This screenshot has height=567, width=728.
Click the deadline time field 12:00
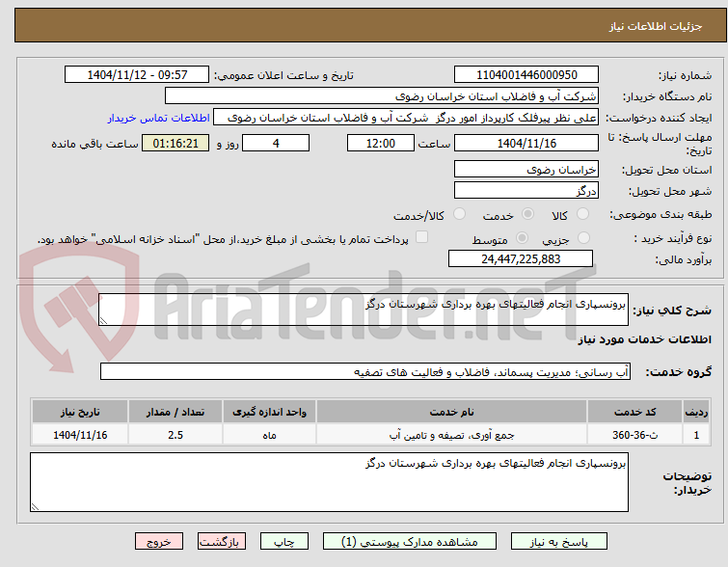click(x=381, y=143)
